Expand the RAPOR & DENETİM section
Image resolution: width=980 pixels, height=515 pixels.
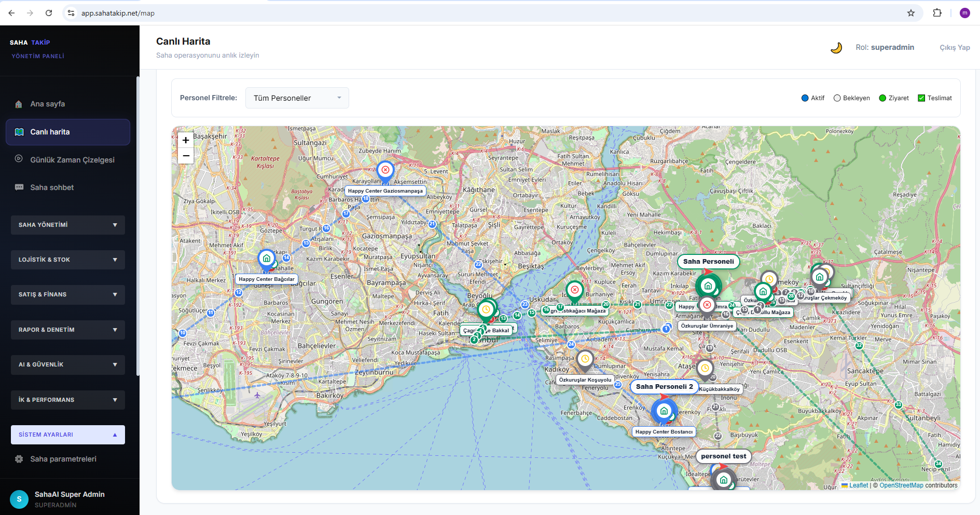pos(68,330)
